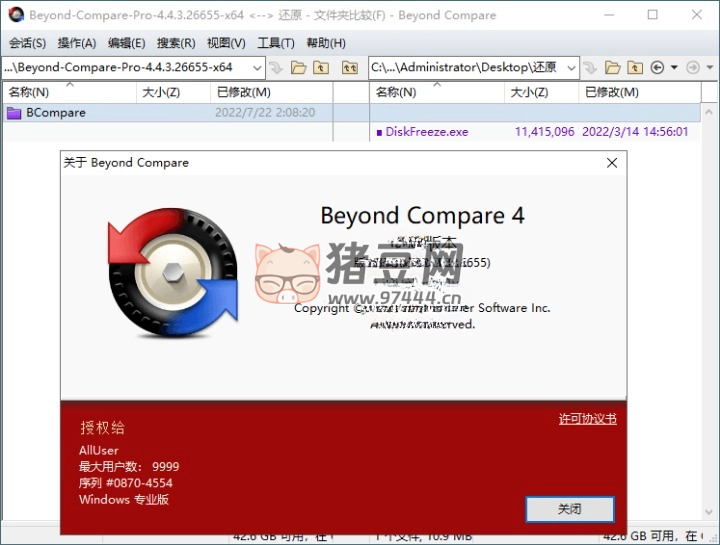Image resolution: width=720 pixels, height=545 pixels.
Task: Click the BCompare folder icon
Action: (14, 113)
